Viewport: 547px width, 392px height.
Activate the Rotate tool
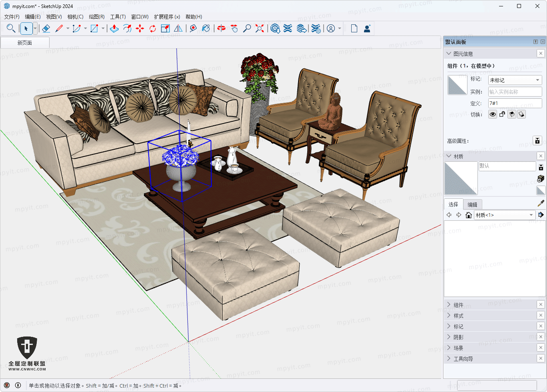153,28
